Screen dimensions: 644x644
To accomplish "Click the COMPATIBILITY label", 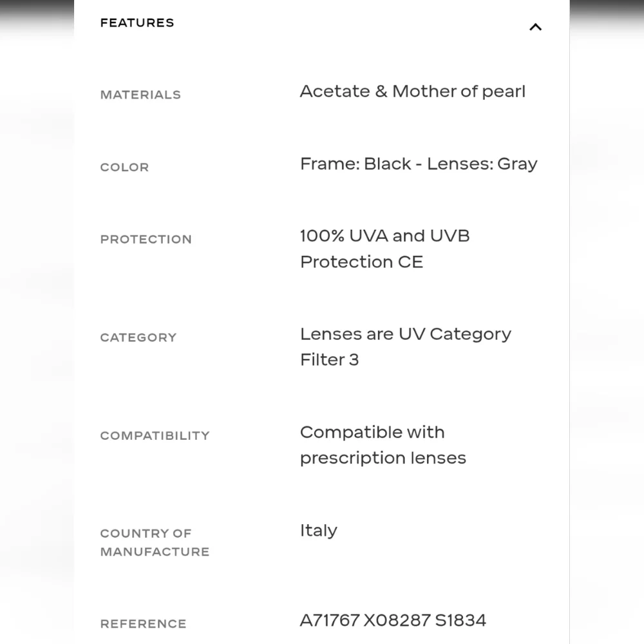I will (155, 435).
